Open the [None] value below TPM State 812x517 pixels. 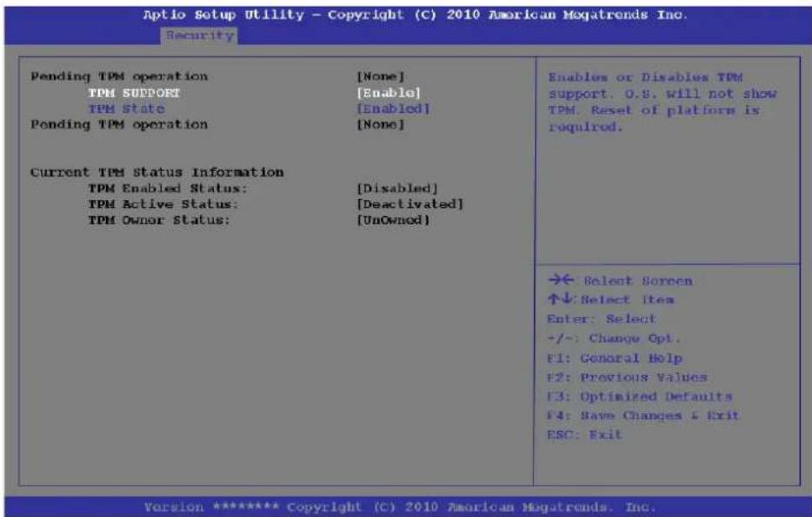380,125
